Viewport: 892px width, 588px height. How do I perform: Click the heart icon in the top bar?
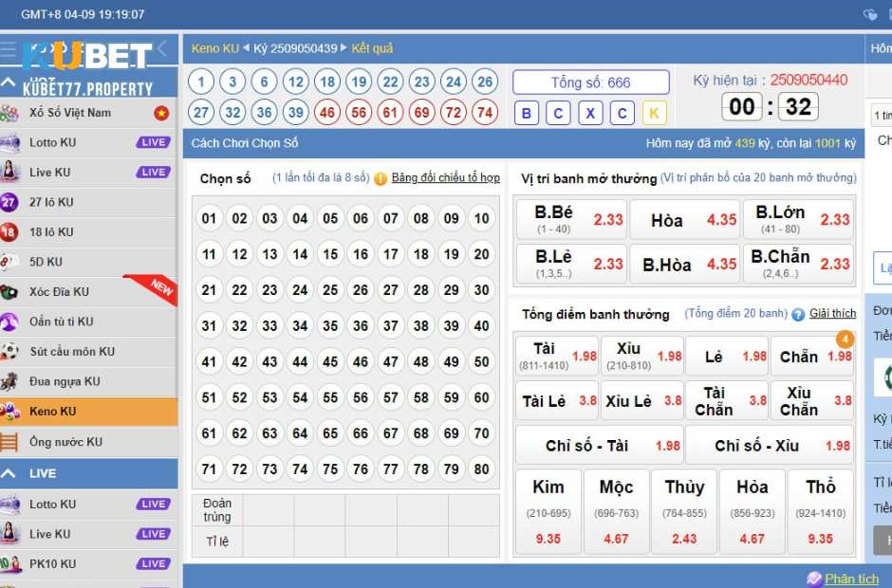click(x=870, y=14)
